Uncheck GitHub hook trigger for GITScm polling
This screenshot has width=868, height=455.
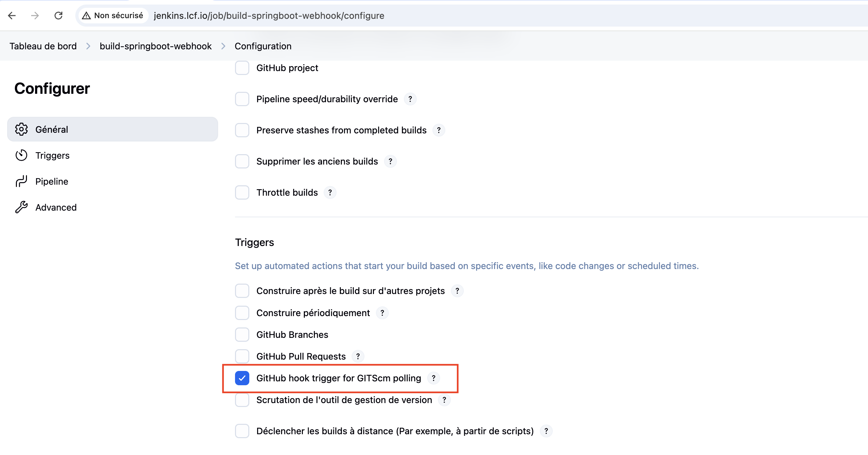pos(242,378)
